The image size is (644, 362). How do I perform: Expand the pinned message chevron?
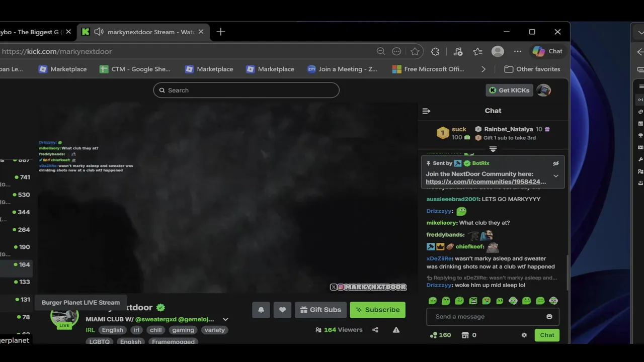tap(556, 176)
